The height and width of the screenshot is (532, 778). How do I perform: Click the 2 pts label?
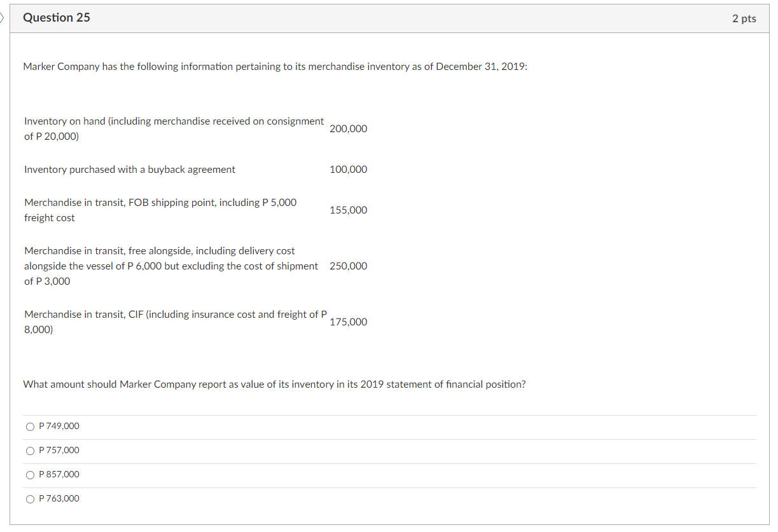tap(744, 18)
